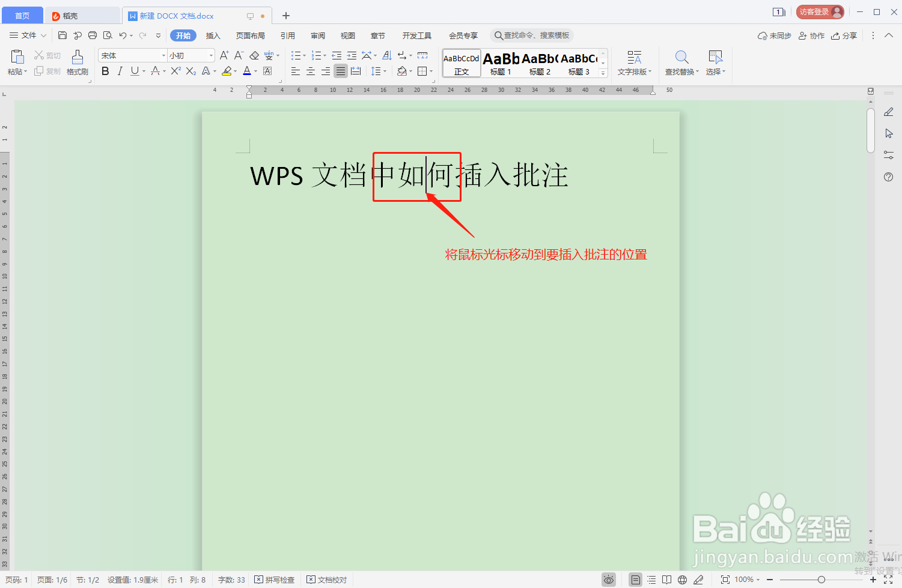
Task: Click the yellow highlight color swatch
Action: tap(227, 71)
